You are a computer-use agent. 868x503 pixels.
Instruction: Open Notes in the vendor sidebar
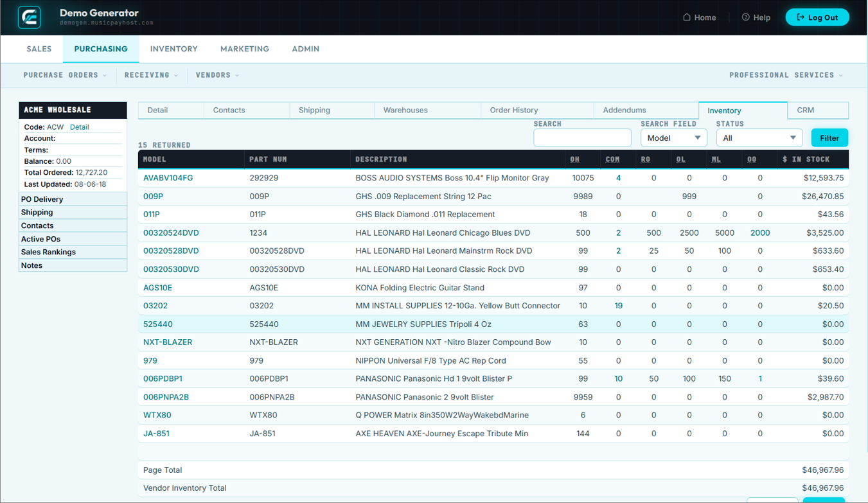73,265
